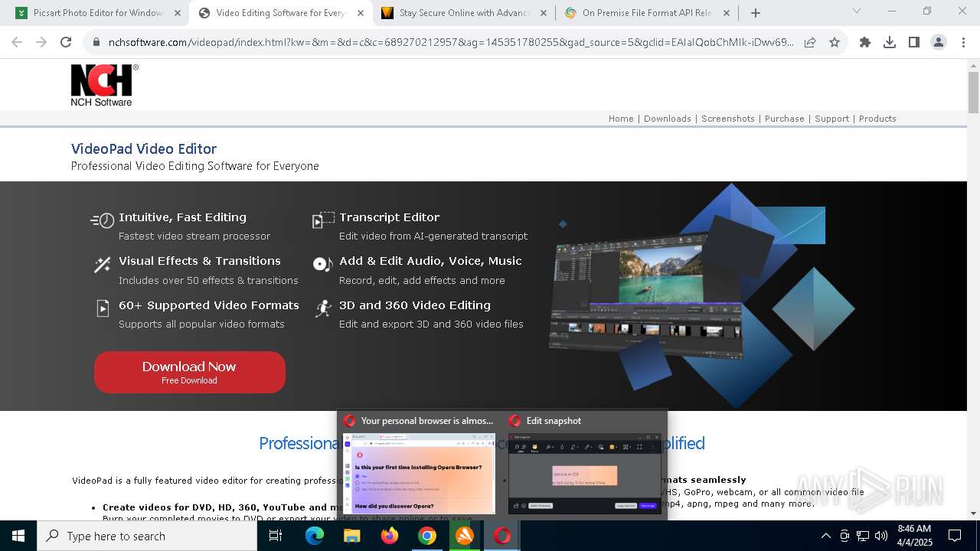Click Intuitive Fast Editing clock icon

click(x=103, y=220)
